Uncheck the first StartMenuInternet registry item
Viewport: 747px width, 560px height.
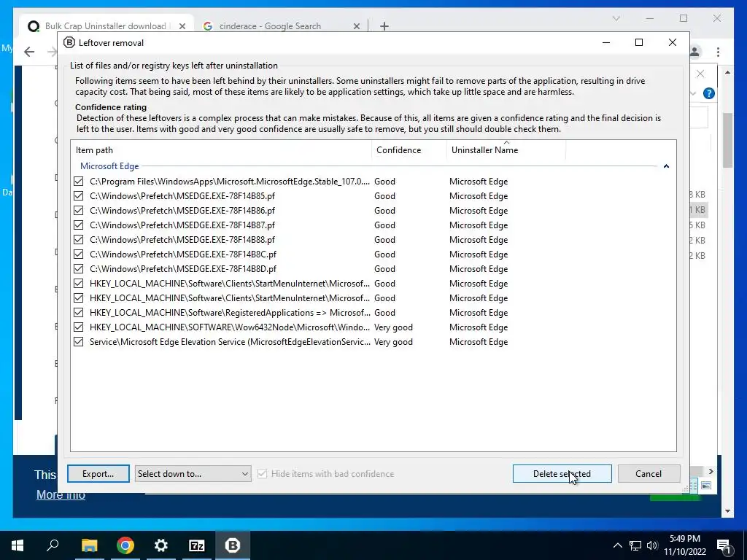click(x=79, y=284)
